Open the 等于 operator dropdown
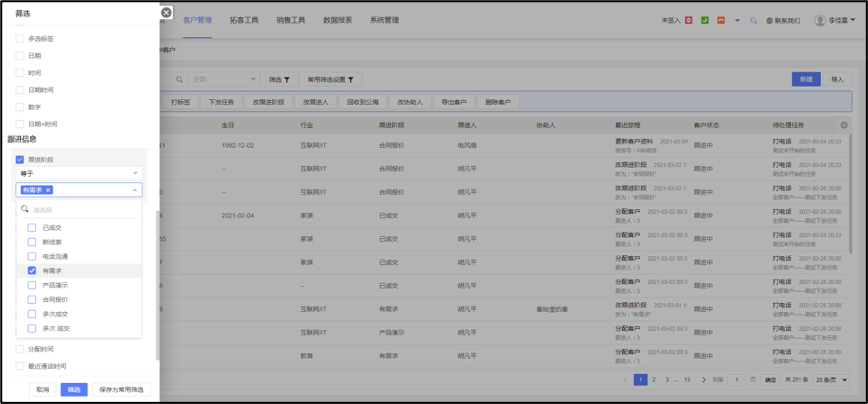 coord(79,173)
